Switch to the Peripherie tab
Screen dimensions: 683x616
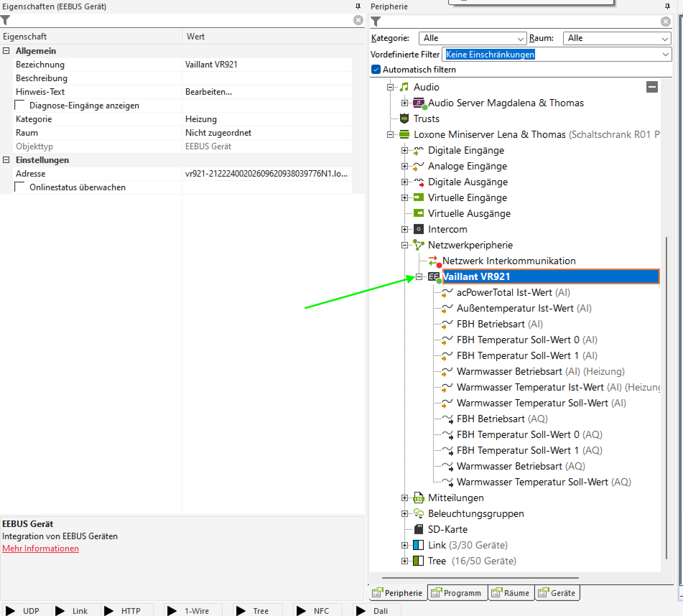pyautogui.click(x=398, y=593)
